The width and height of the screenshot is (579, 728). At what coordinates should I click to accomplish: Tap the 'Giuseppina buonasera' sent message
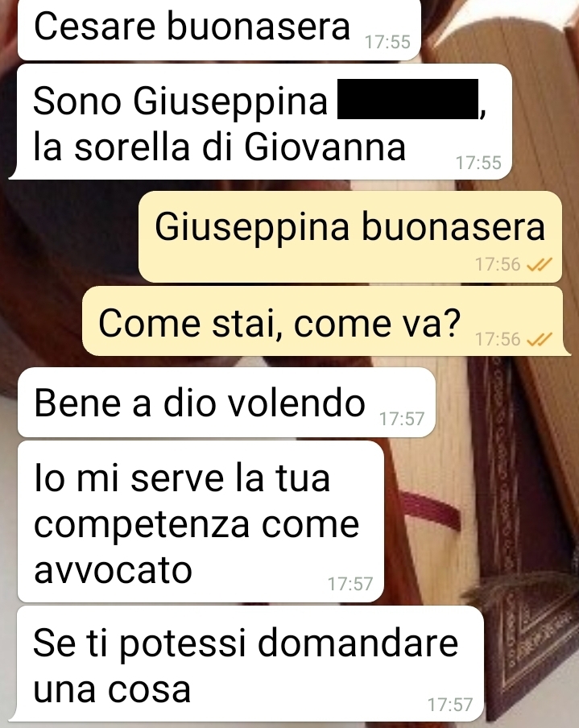pos(350,237)
